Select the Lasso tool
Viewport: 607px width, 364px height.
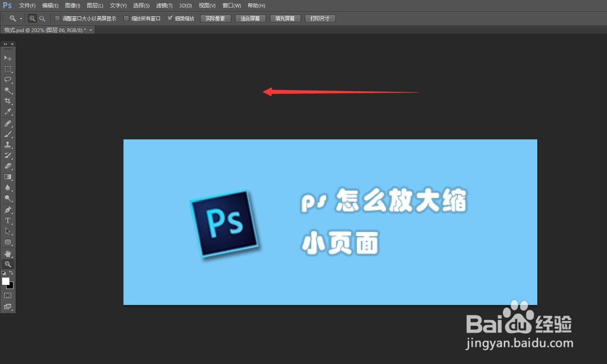8,80
